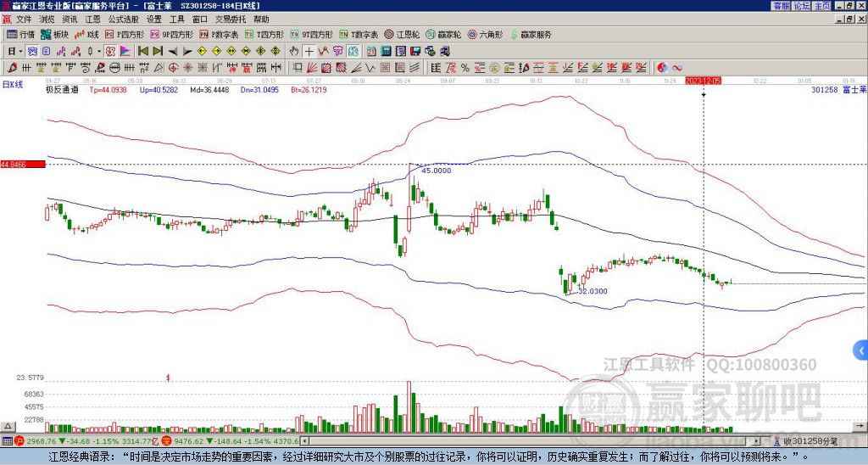Click the 客服 customer service button

click(x=782, y=6)
